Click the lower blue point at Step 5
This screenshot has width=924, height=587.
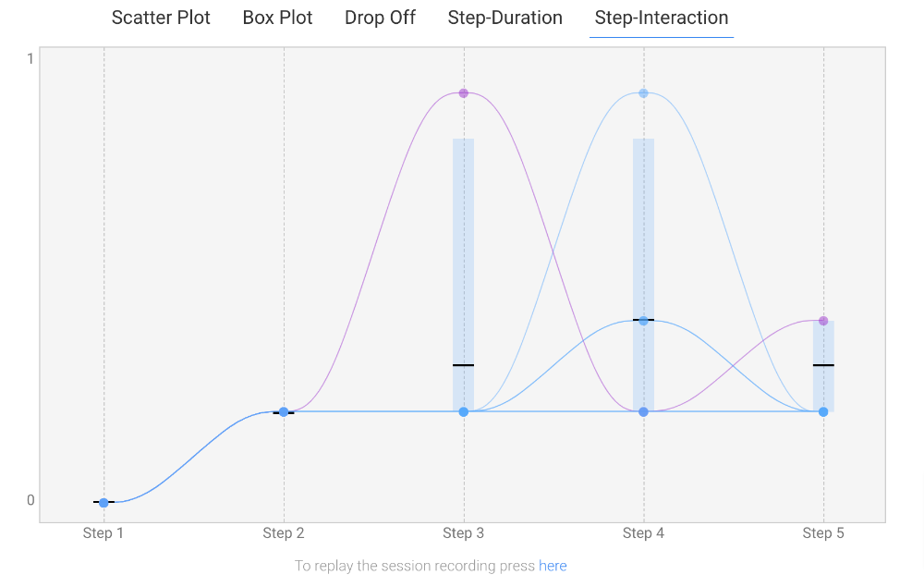[823, 411]
